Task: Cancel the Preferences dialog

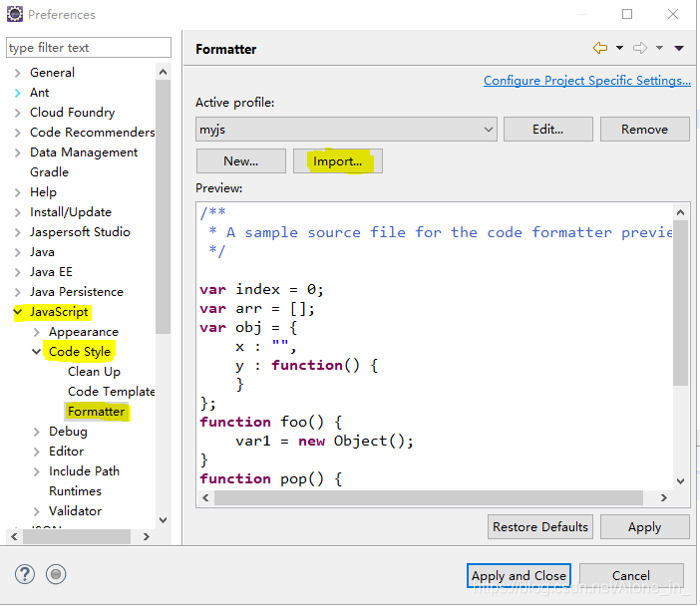Action: [x=631, y=576]
